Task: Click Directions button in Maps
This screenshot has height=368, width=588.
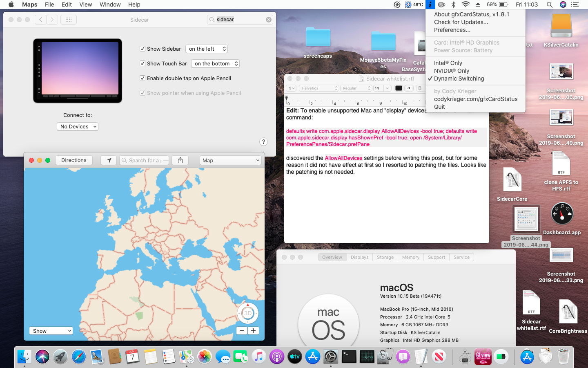Action: tap(74, 160)
